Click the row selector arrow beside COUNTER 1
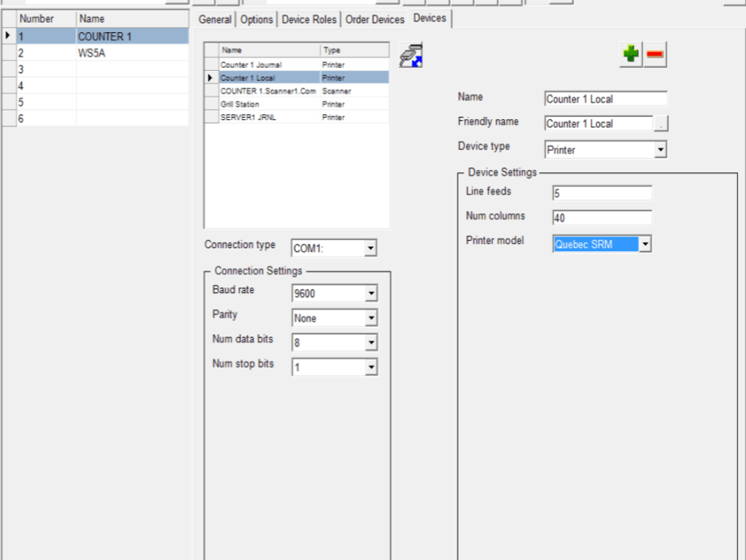The width and height of the screenshot is (746, 560). (6, 34)
